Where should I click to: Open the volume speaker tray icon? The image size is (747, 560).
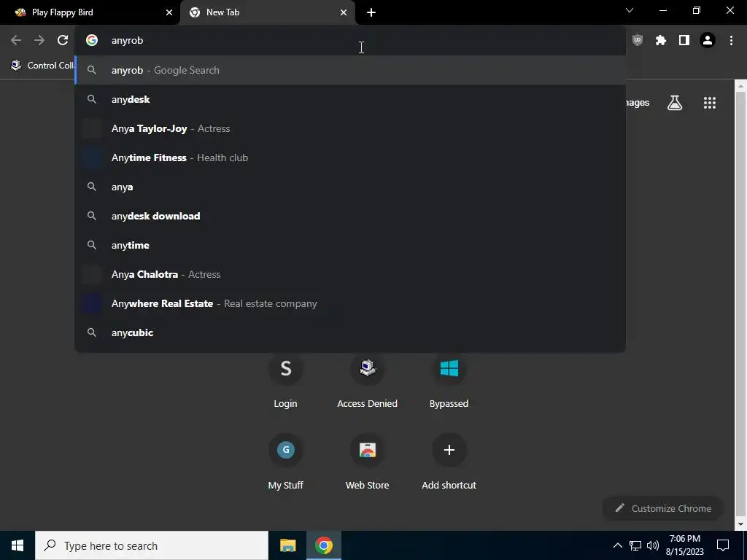(x=653, y=545)
